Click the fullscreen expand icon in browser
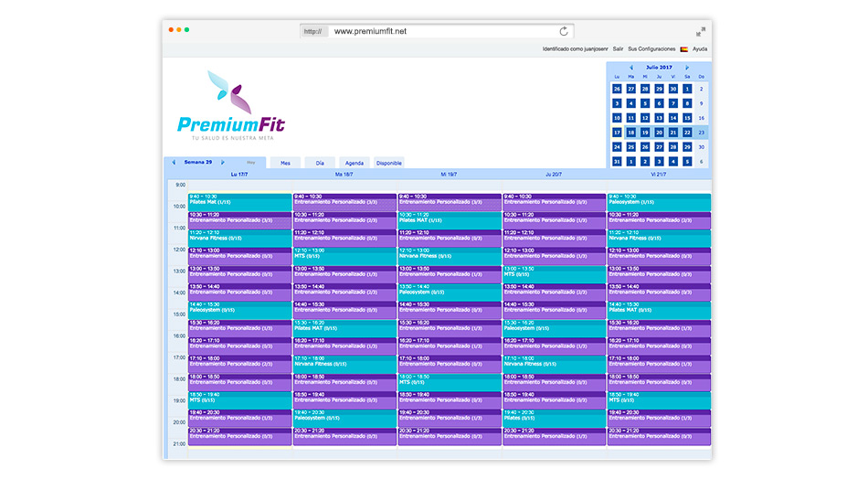This screenshot has width=868, height=479. [x=701, y=31]
